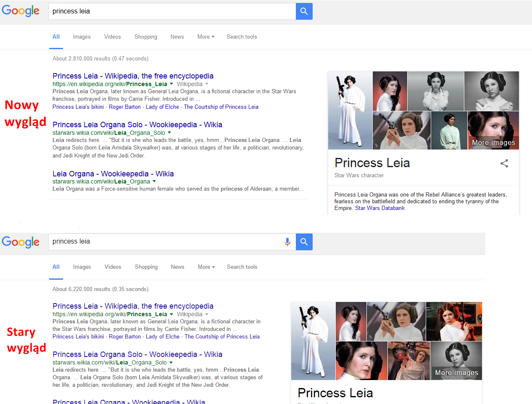This screenshot has width=532, height=404.
Task: Expand green arrow next to Wikipedia URL, old layout
Action: pos(171,314)
